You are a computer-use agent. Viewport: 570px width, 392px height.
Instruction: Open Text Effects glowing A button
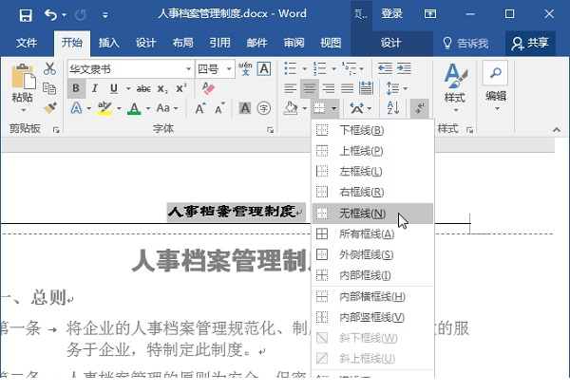tap(76, 108)
